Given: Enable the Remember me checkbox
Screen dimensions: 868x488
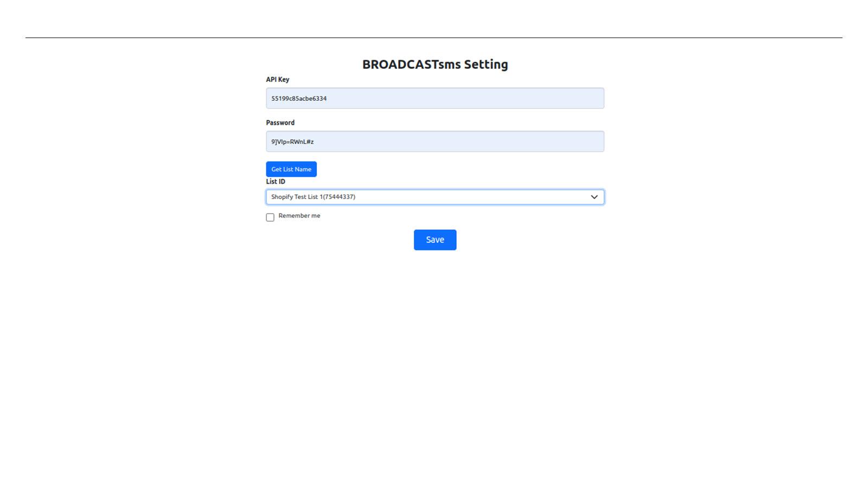Looking at the screenshot, I should pyautogui.click(x=270, y=217).
